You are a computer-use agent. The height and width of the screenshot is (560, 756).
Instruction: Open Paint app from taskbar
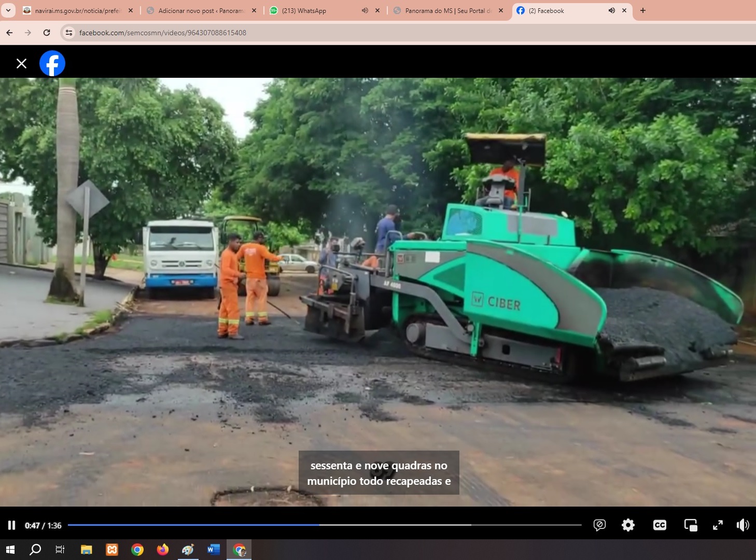(x=188, y=550)
